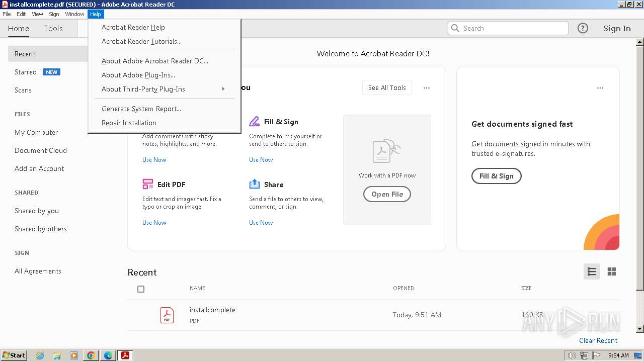Click Adobe Acrobat taskbar icon
Screen dimensions: 644x362
[x=125, y=355]
